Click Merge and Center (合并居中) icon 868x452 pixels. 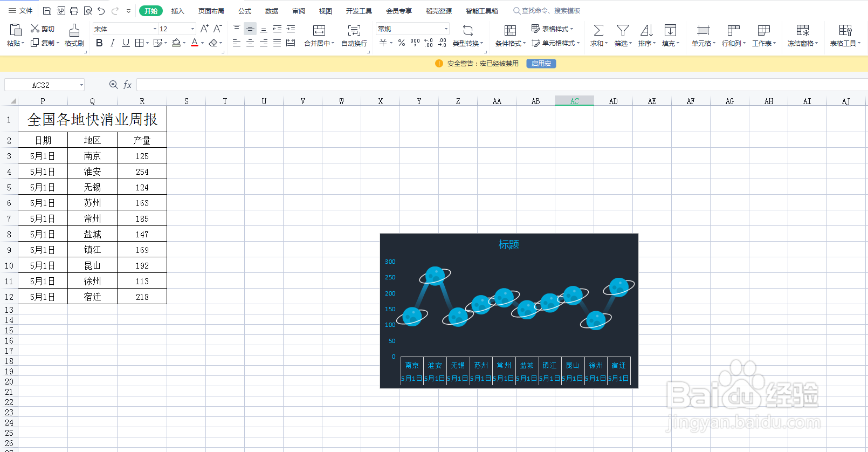319,30
